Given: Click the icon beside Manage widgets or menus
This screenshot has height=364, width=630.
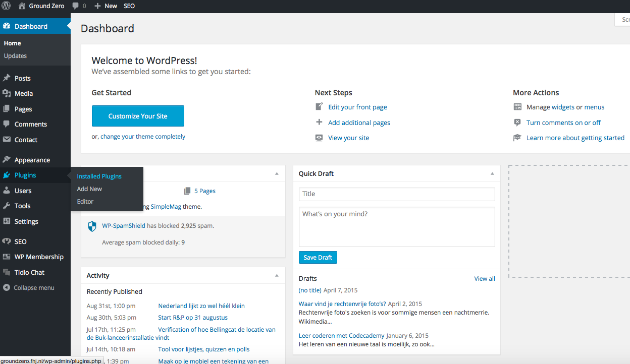Looking at the screenshot, I should tap(517, 107).
